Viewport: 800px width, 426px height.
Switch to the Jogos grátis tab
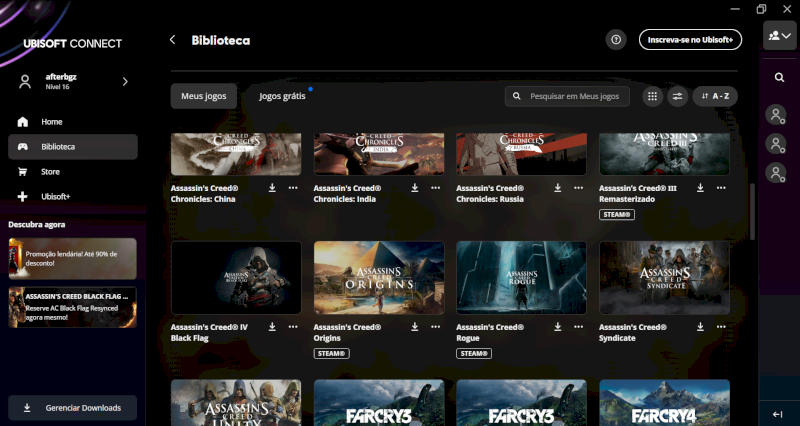[x=282, y=96]
